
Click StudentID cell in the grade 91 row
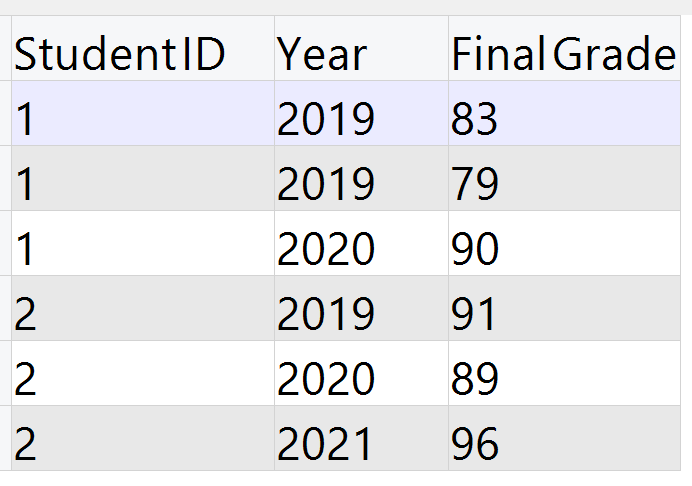point(26,315)
